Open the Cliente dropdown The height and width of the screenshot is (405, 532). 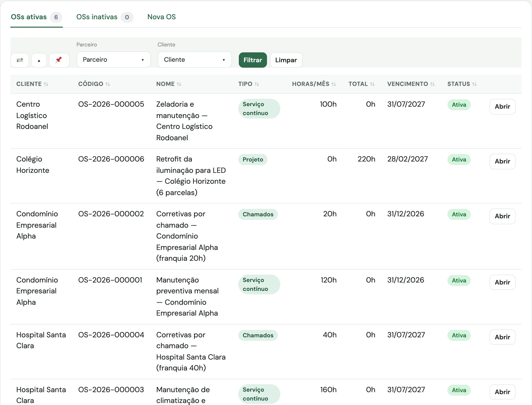click(x=195, y=60)
